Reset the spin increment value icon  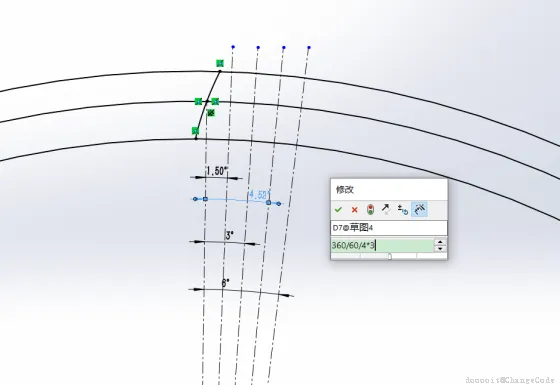403,210
